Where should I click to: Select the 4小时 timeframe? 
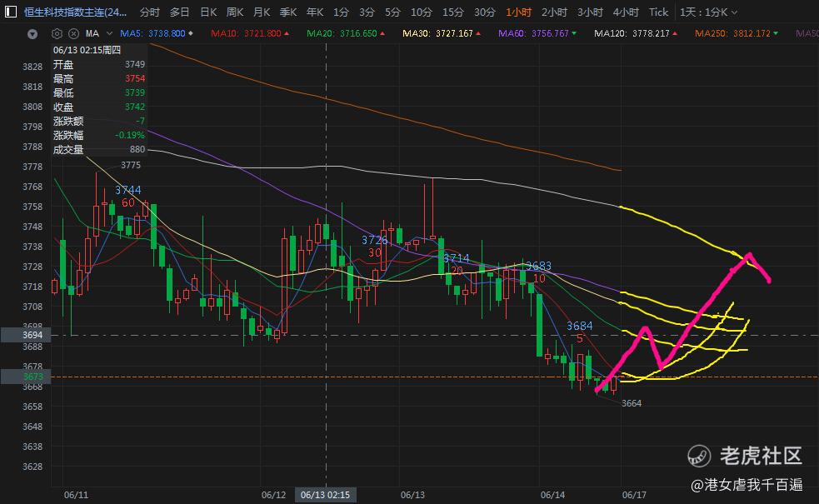(x=626, y=12)
